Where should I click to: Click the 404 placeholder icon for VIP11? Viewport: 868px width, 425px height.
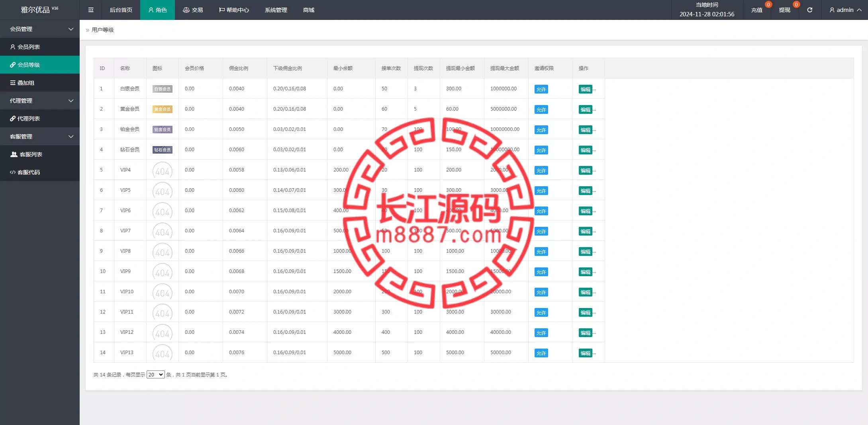click(x=163, y=312)
